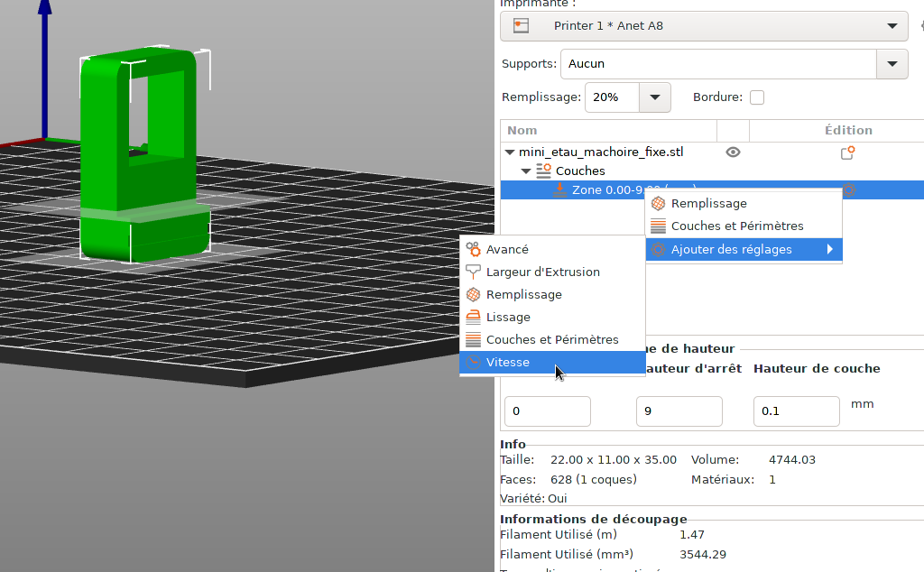Click the Remplissage icon in left submenu
Viewport: 924px width, 572px height.
click(473, 294)
